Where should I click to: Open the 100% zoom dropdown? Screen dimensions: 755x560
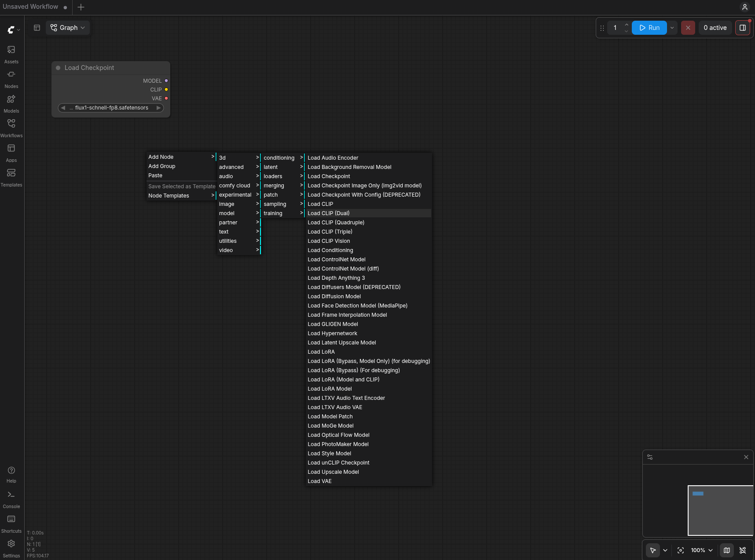tap(702, 550)
